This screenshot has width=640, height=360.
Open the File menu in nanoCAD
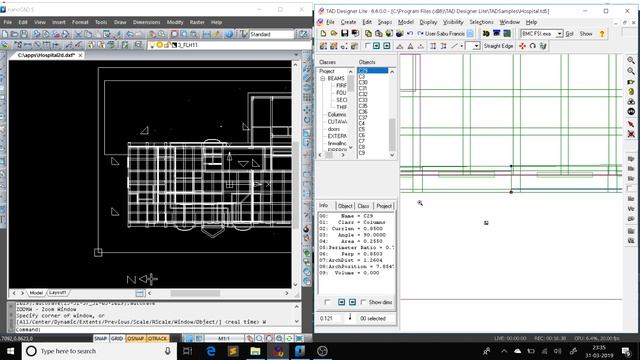(x=8, y=22)
